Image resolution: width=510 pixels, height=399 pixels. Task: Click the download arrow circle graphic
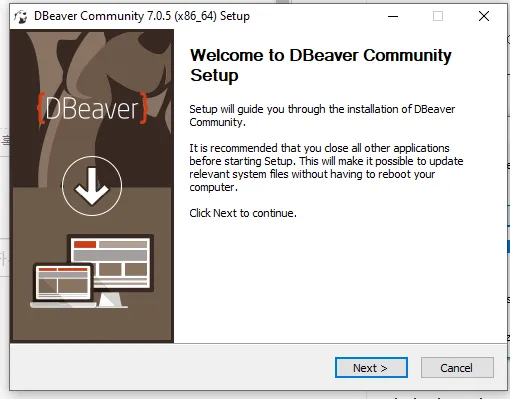click(x=92, y=186)
